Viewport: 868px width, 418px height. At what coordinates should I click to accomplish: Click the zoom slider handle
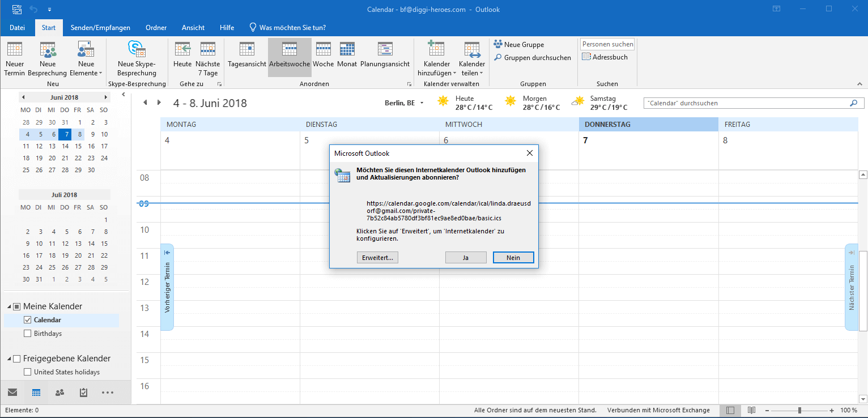click(799, 410)
